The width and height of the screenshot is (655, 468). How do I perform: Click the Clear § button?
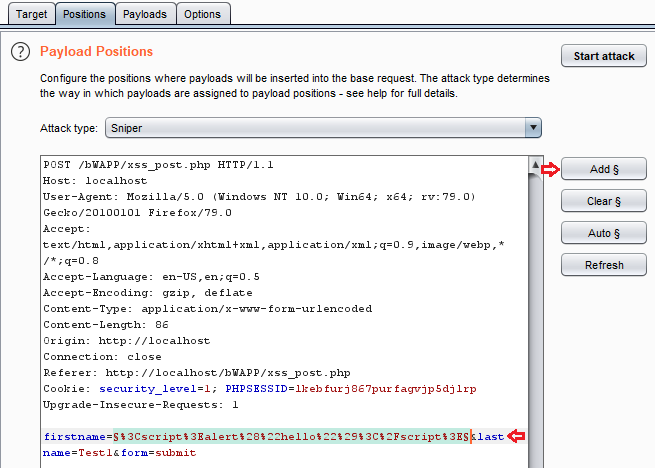(604, 201)
